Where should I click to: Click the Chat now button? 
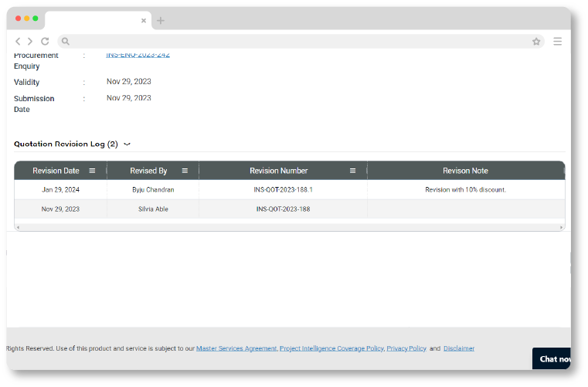click(x=554, y=358)
